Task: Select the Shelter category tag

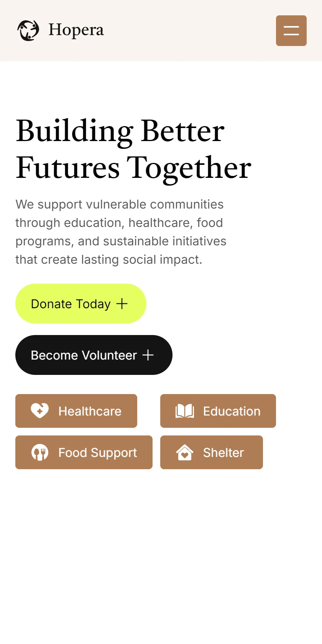Action: tap(212, 452)
